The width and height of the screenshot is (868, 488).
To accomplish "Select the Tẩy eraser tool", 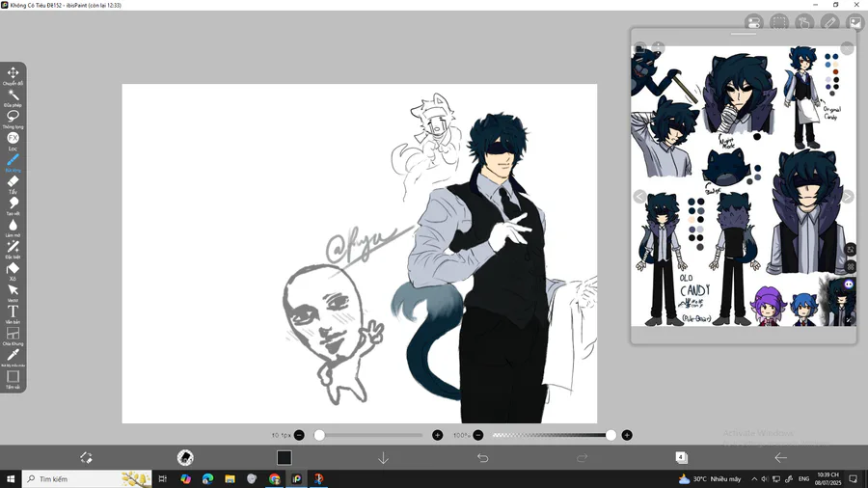I will click(x=13, y=183).
